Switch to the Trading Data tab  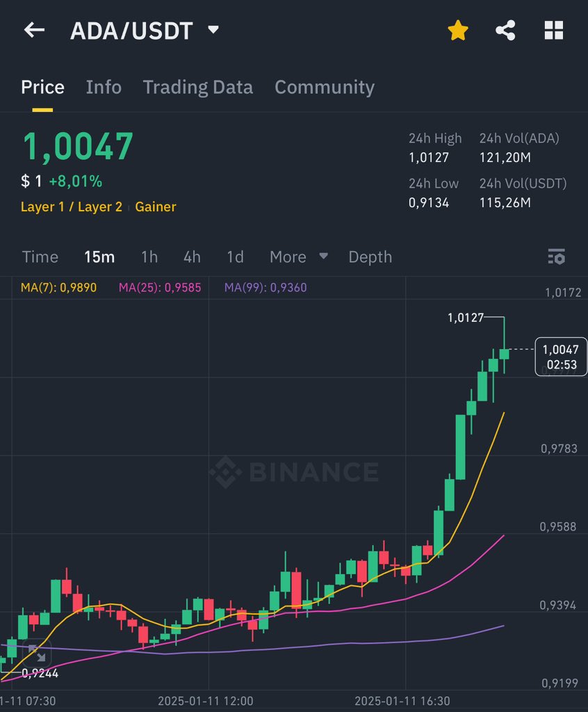(x=197, y=87)
